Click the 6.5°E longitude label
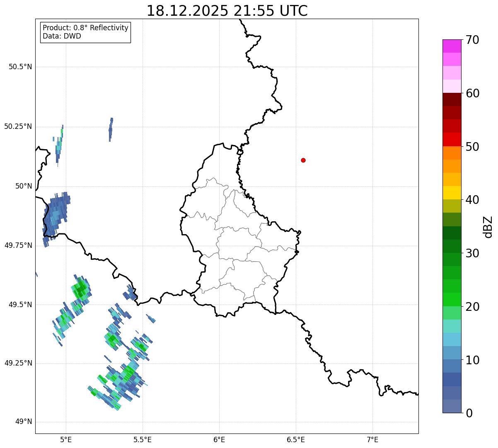 tap(296, 439)
